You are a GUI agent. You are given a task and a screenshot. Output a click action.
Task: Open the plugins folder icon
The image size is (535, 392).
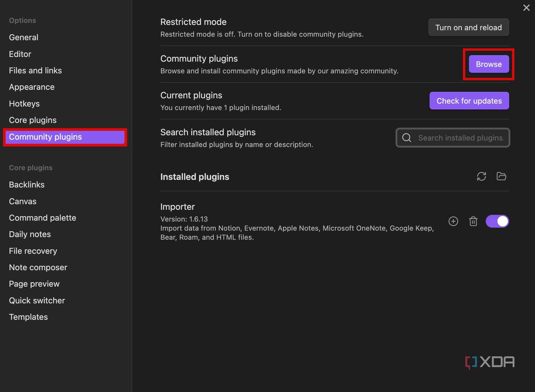[x=501, y=176]
